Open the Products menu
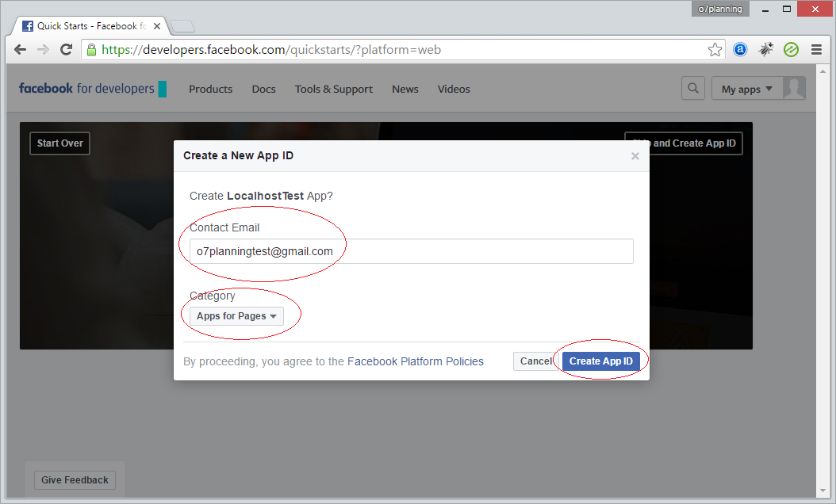Screen dimensions: 836x504 [x=211, y=89]
